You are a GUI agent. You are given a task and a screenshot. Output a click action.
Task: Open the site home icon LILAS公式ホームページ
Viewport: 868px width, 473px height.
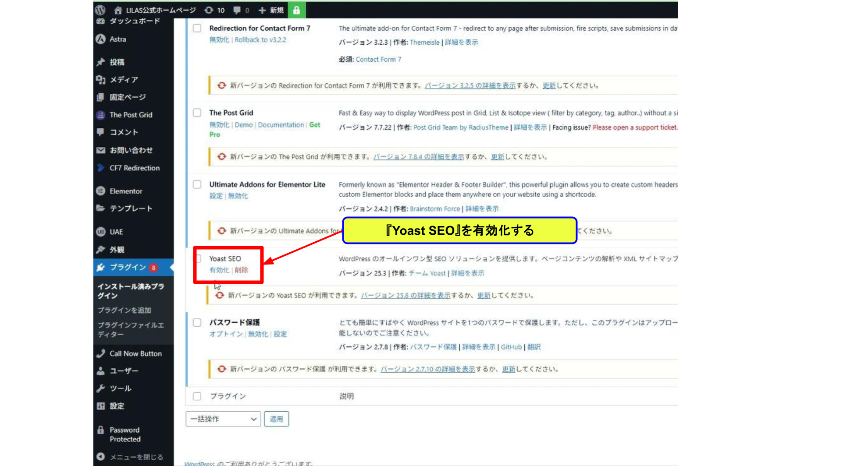(x=117, y=10)
